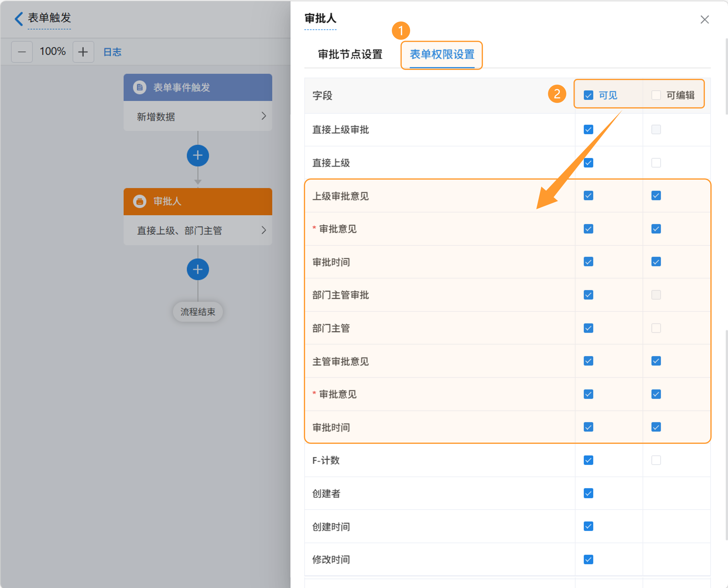728x588 pixels.
Task: Toggle the 可见 header checkbox
Action: [588, 95]
